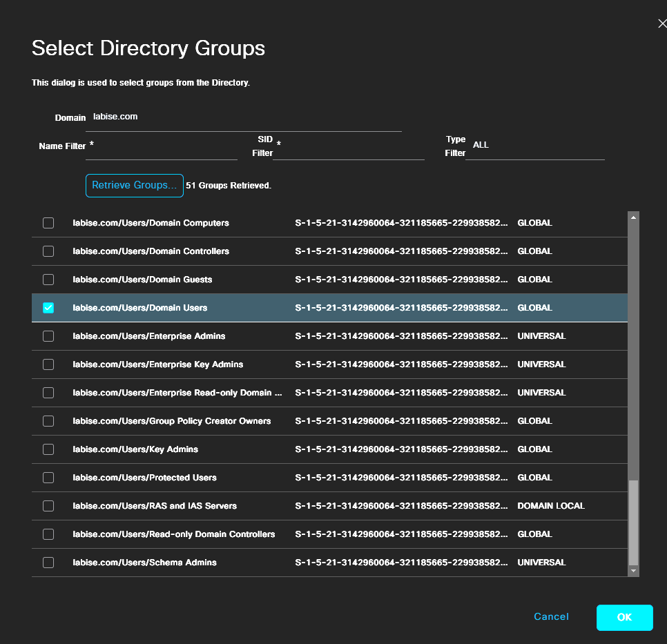
Task: Check the Domain Computers group checkbox
Action: click(x=48, y=222)
